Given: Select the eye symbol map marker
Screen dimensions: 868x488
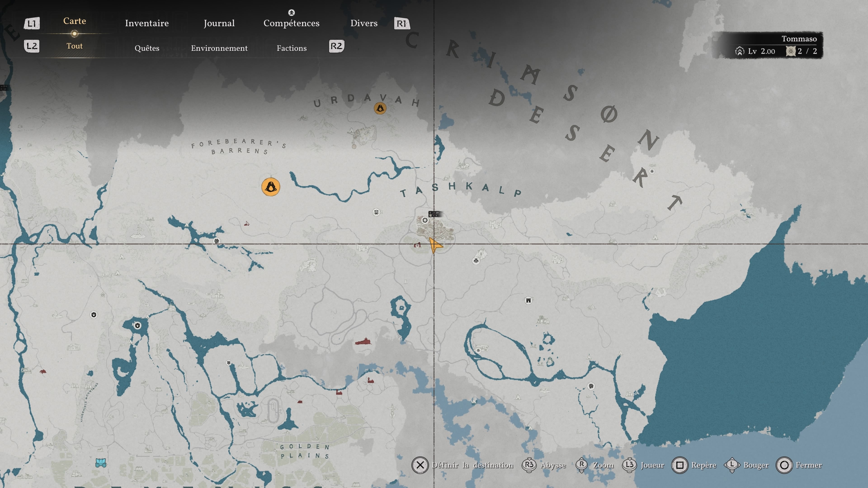Looking at the screenshot, I should (476, 261).
